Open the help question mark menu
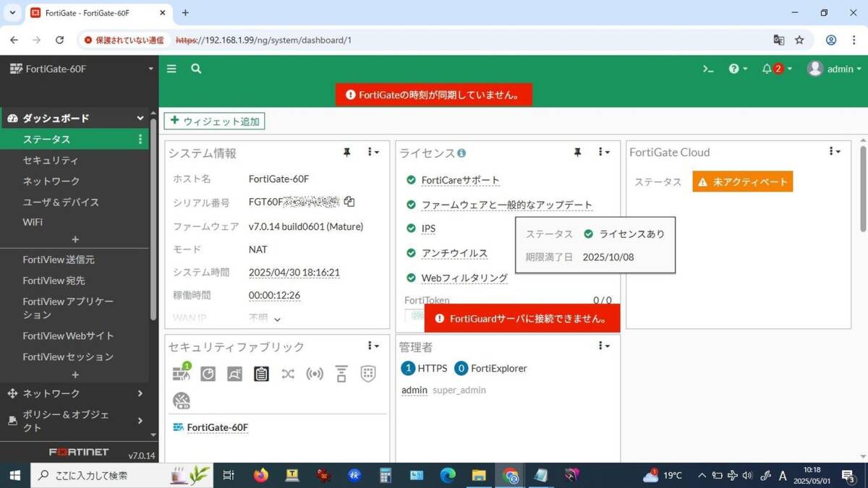This screenshot has width=868, height=488. [738, 69]
